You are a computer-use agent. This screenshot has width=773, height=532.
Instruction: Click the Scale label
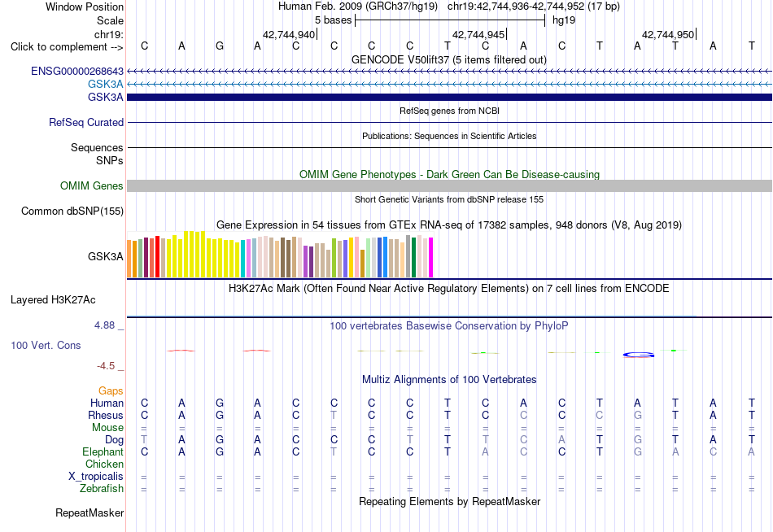pos(110,20)
